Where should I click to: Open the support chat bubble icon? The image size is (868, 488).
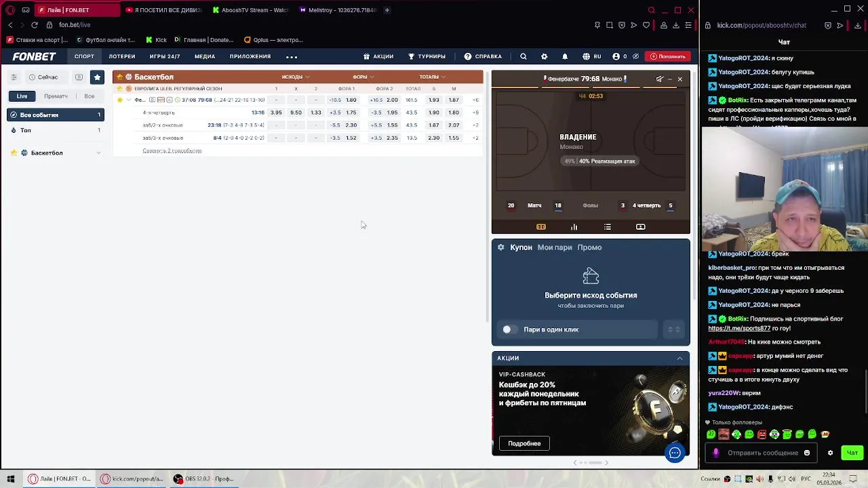(x=675, y=453)
